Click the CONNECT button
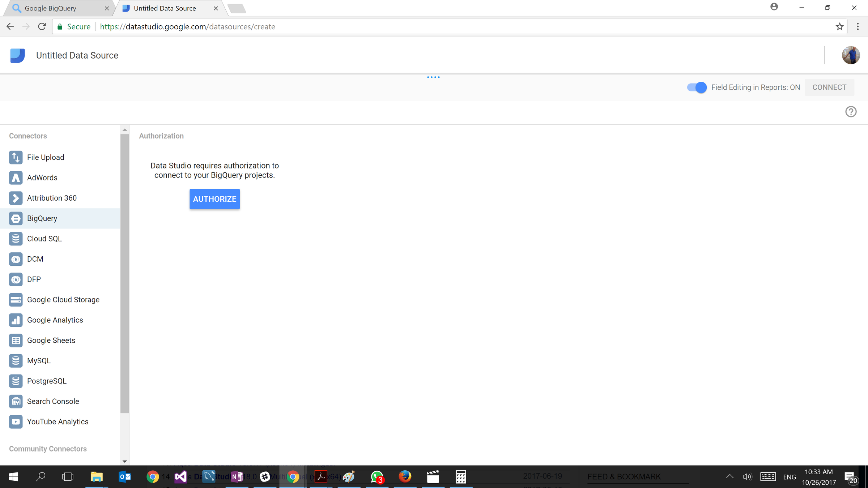The width and height of the screenshot is (868, 488). (829, 87)
